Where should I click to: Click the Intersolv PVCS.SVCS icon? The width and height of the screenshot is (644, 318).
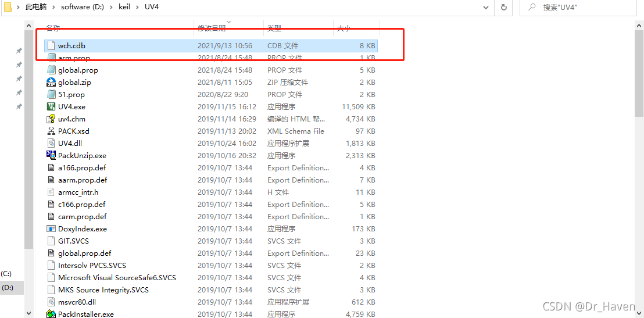click(51, 266)
